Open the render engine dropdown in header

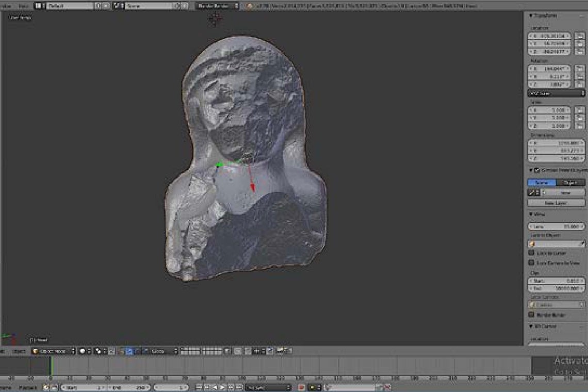[218, 6]
